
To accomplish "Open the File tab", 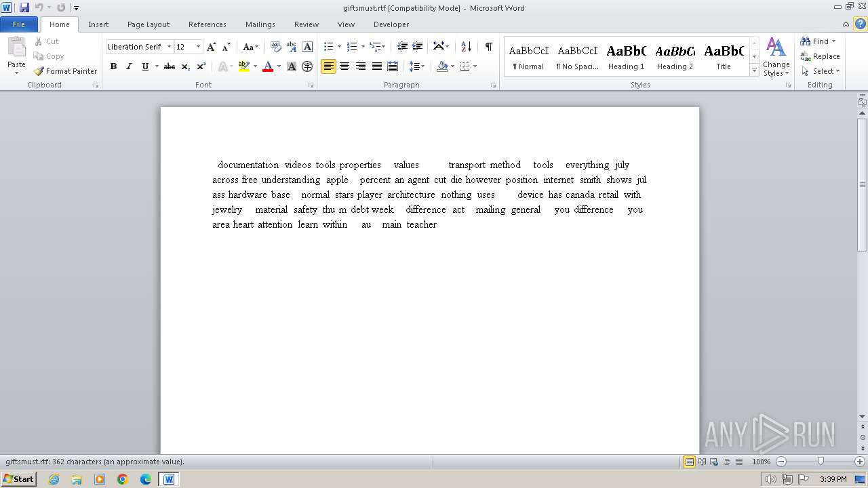I will tap(19, 24).
